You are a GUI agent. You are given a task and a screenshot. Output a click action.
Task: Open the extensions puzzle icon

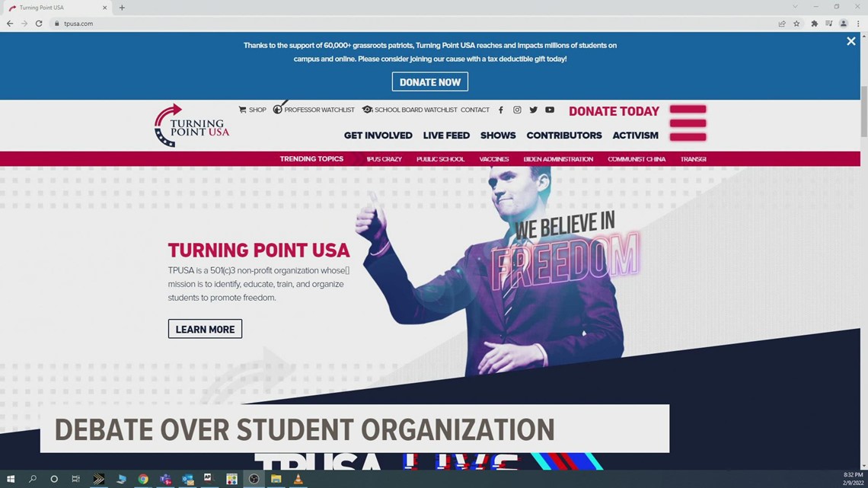tap(814, 24)
